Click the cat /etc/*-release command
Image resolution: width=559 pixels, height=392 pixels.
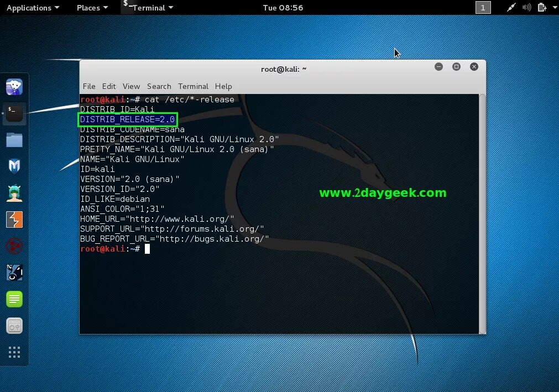coord(189,100)
